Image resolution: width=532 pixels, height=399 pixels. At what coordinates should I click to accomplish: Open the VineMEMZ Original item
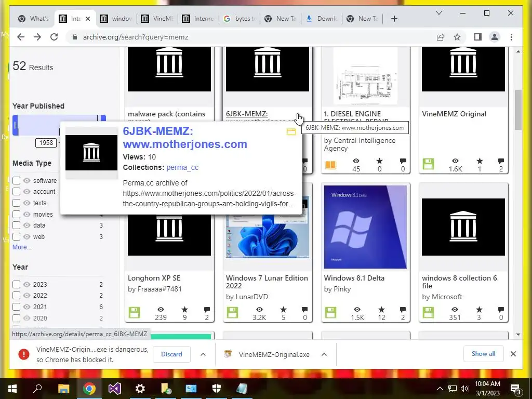pos(454,114)
